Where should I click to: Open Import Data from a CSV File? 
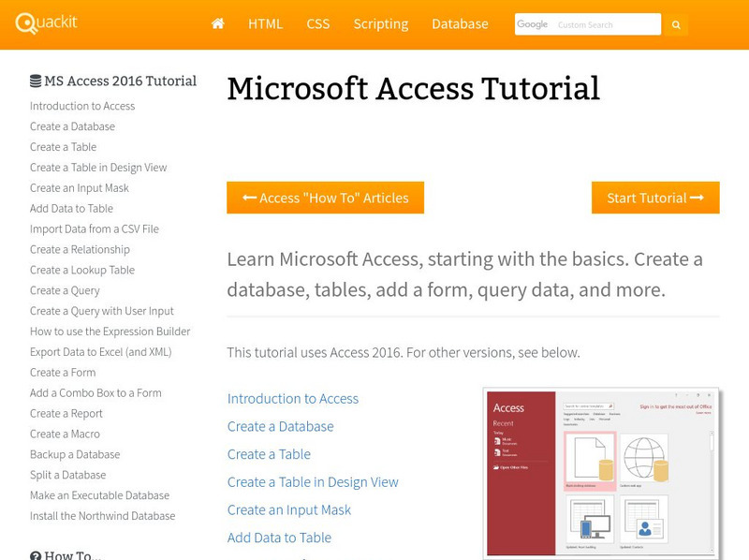[94, 229]
